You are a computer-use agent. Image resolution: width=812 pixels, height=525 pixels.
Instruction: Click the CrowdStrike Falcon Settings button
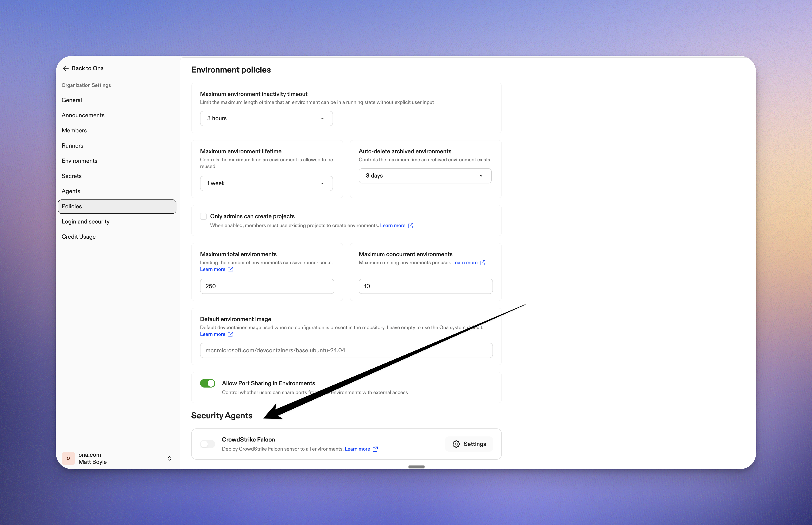pos(469,444)
